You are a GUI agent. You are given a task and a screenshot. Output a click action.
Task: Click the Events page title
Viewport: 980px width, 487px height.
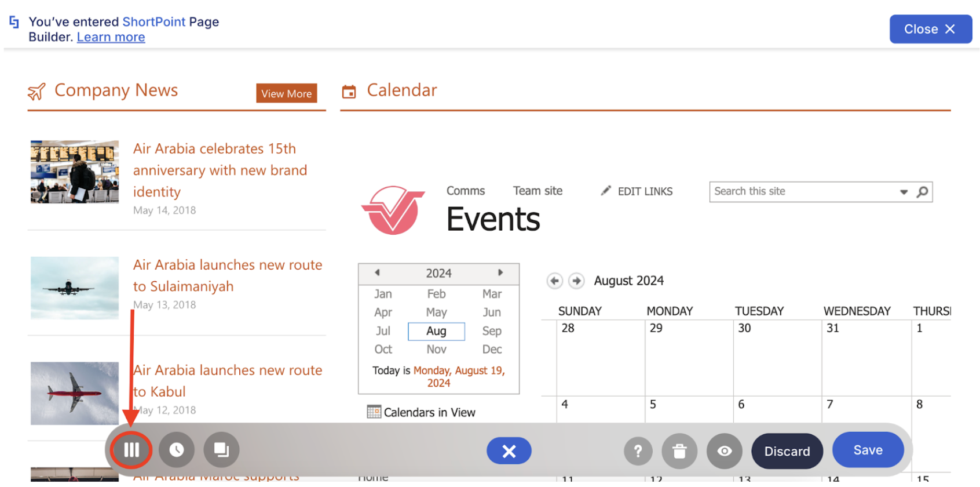(x=493, y=219)
